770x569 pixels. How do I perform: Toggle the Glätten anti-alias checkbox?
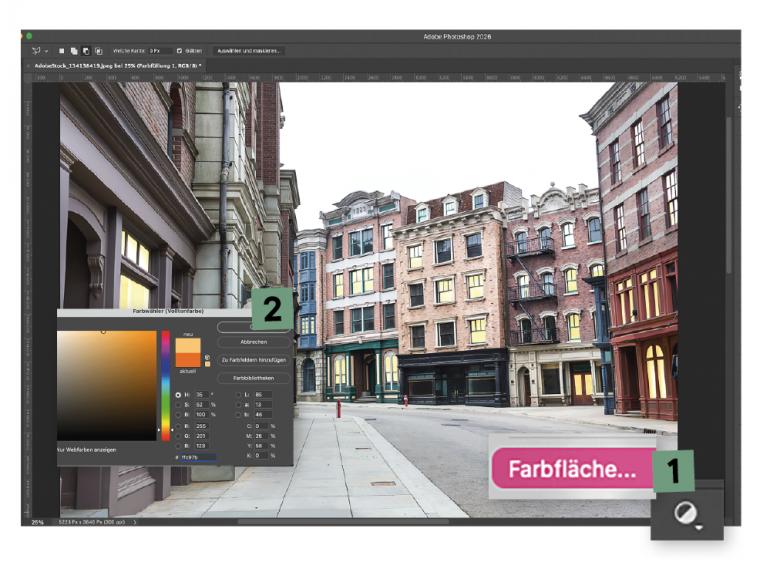[x=179, y=51]
